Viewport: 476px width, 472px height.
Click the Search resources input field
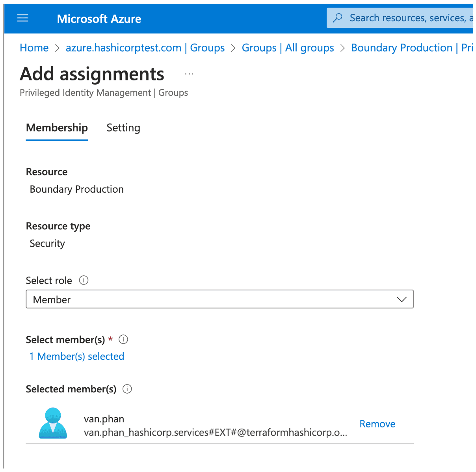point(400,18)
